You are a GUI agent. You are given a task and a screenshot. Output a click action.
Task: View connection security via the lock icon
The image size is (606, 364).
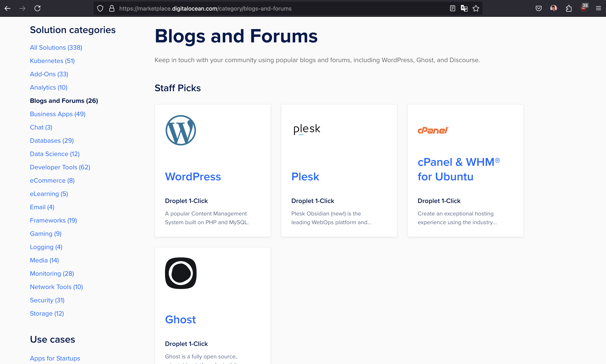point(112,8)
